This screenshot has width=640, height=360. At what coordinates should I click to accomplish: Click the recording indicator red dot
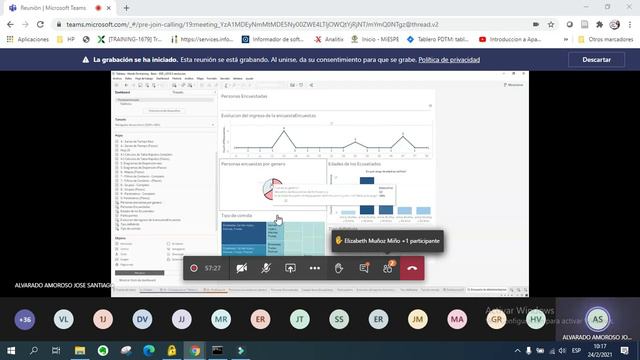[194, 268]
